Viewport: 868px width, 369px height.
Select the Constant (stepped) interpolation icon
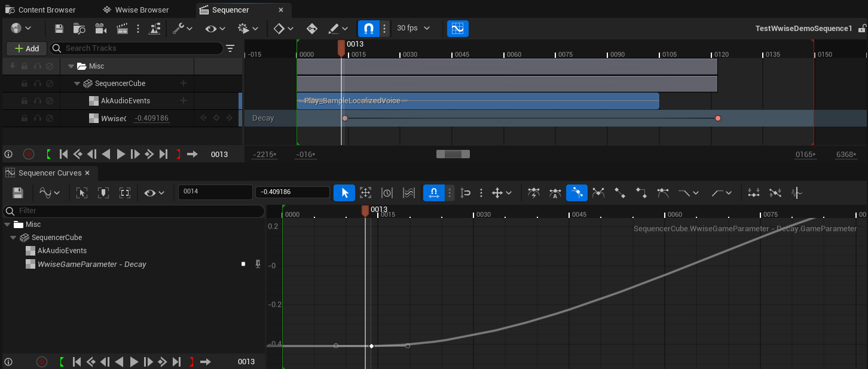(x=641, y=193)
